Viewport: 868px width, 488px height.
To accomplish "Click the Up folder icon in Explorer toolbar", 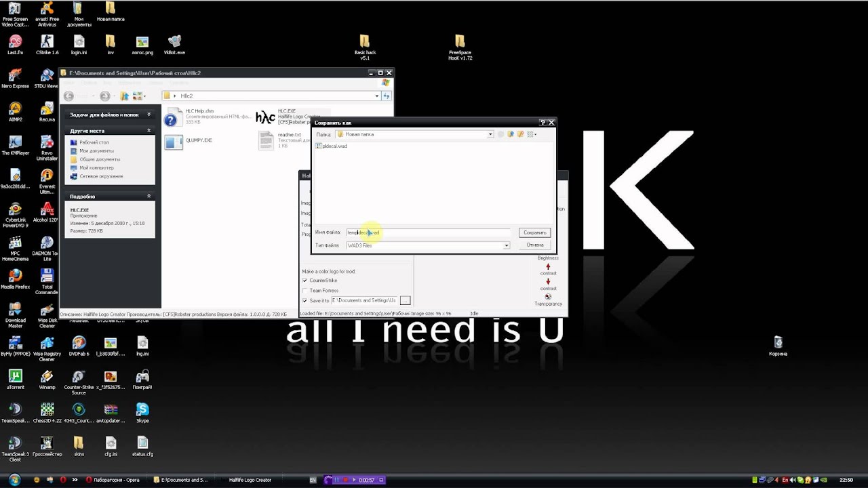I will [125, 96].
